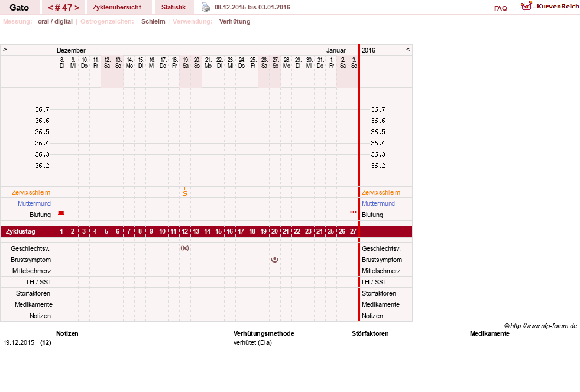Click the right Zervixschleim label
580x392 pixels.
[381, 192]
